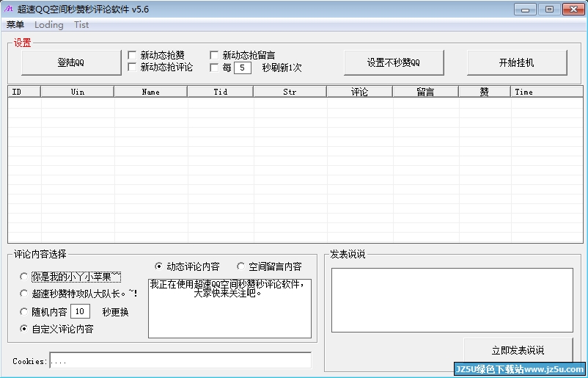Screen dimensions: 588x378
Task: Click the 发表说说 text area
Action: coord(452,300)
